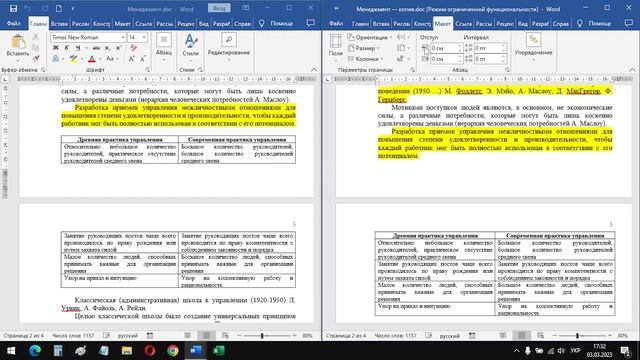Click language русский in right status bar
The height and width of the screenshot is (360, 640).
(449, 336)
